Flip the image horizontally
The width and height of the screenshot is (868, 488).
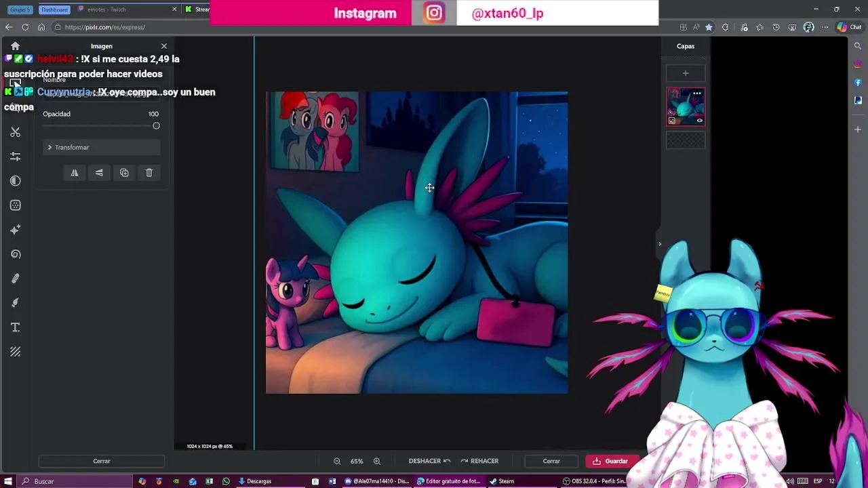pos(75,173)
